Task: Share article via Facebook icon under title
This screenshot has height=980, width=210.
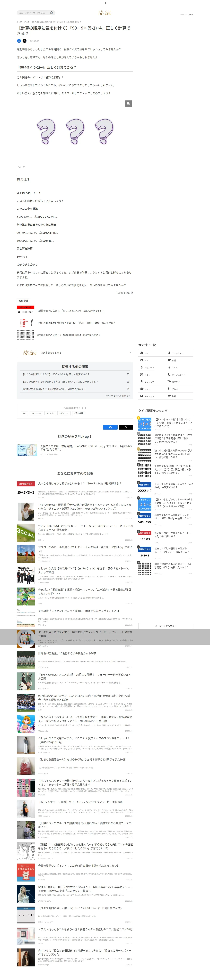Action: coord(19,41)
